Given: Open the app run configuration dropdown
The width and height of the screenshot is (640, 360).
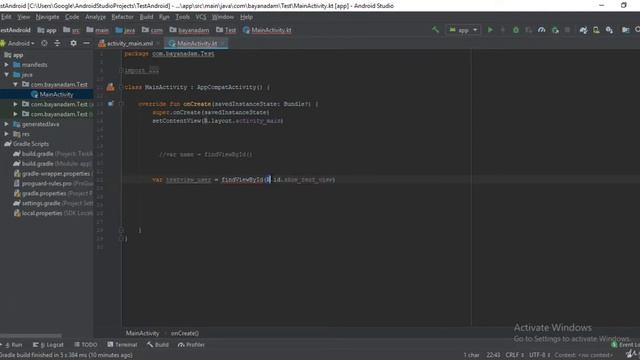Looking at the screenshot, I should [463, 30].
